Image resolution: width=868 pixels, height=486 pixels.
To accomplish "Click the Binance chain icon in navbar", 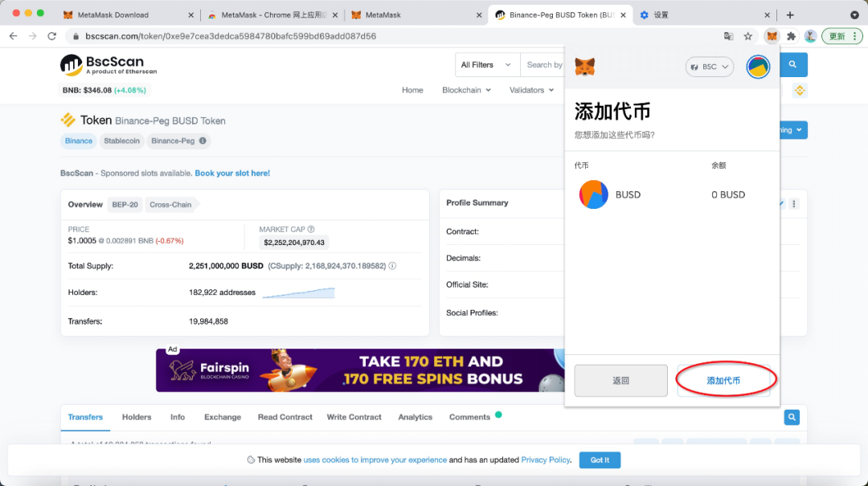I will (800, 90).
